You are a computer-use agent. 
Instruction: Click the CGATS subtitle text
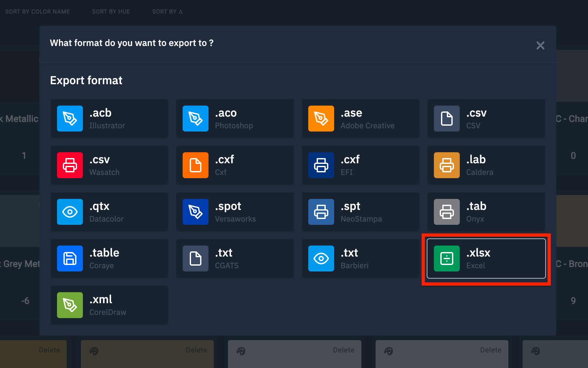click(227, 266)
